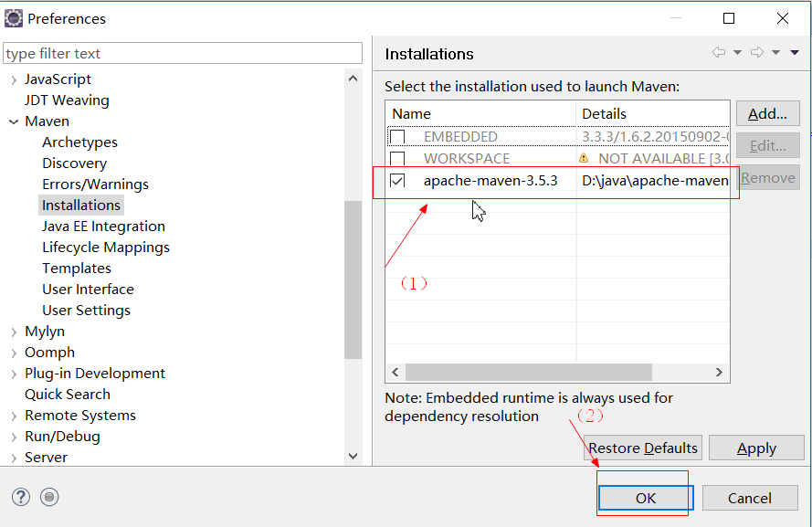
Task: Click the table's right scroll arrow
Action: (719, 373)
